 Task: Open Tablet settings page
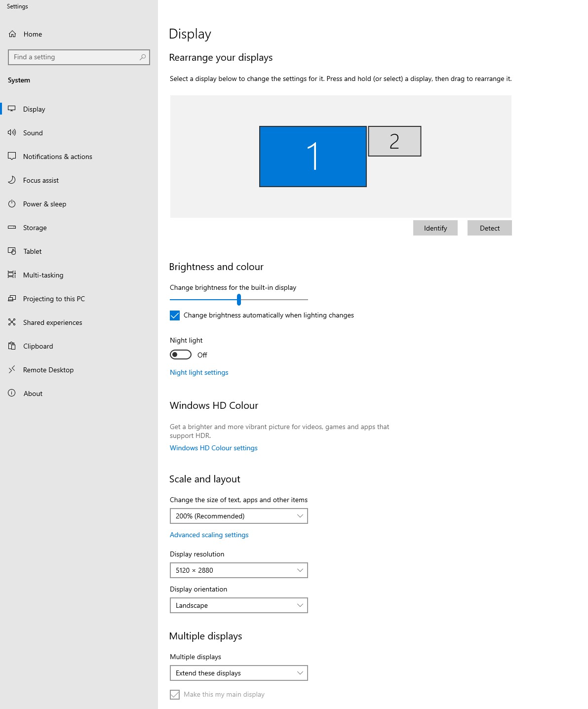point(79,251)
